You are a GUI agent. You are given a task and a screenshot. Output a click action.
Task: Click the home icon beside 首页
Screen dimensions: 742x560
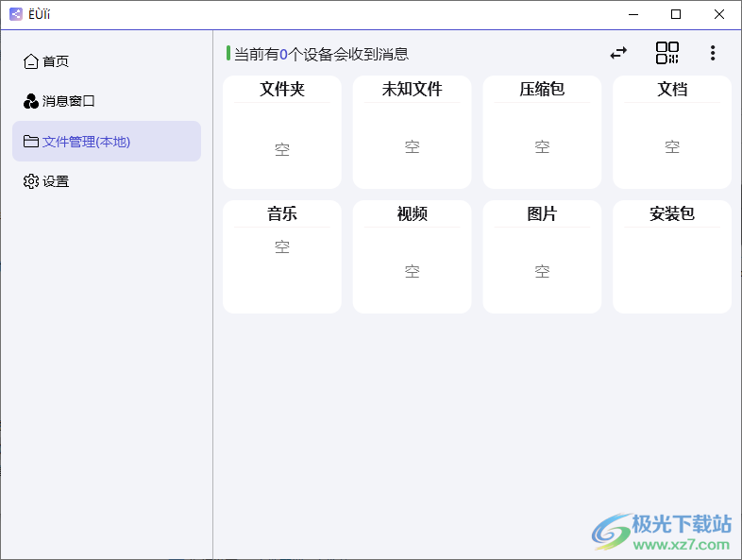click(31, 61)
